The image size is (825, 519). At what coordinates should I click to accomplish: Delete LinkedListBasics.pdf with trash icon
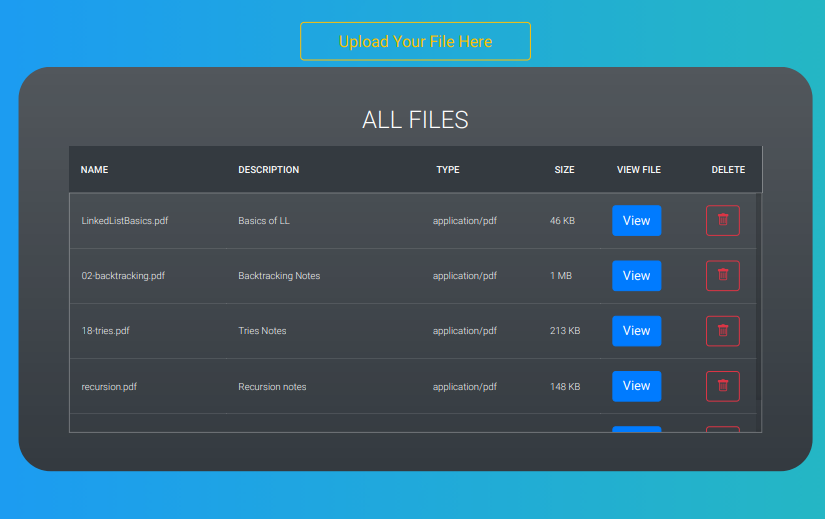(x=723, y=221)
